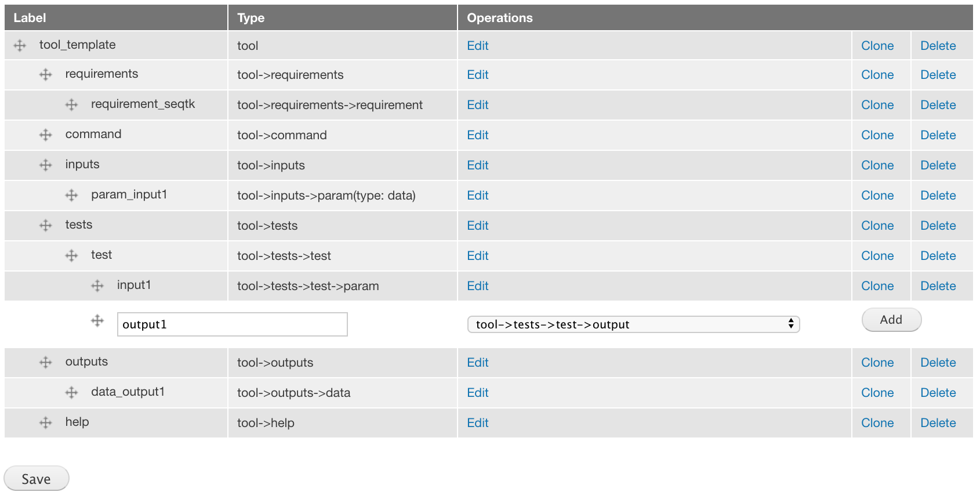980x499 pixels.
Task: Edit the data_output1 entry
Action: [x=478, y=393]
